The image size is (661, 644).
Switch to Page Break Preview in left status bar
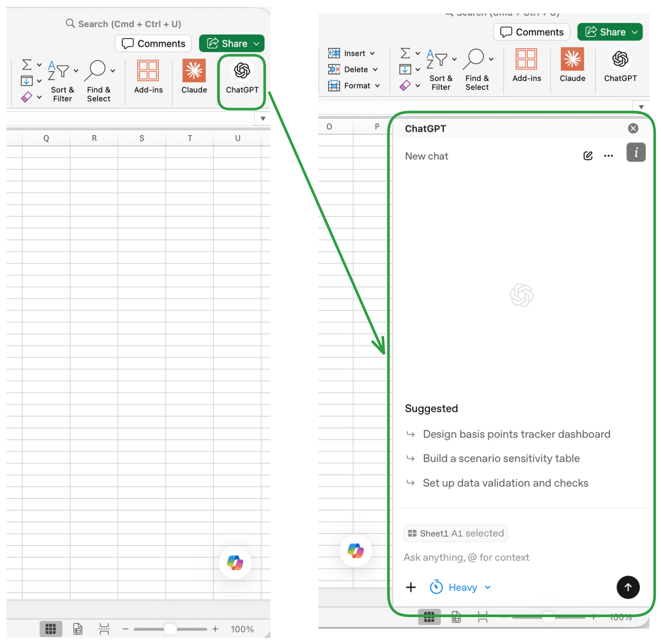104,629
